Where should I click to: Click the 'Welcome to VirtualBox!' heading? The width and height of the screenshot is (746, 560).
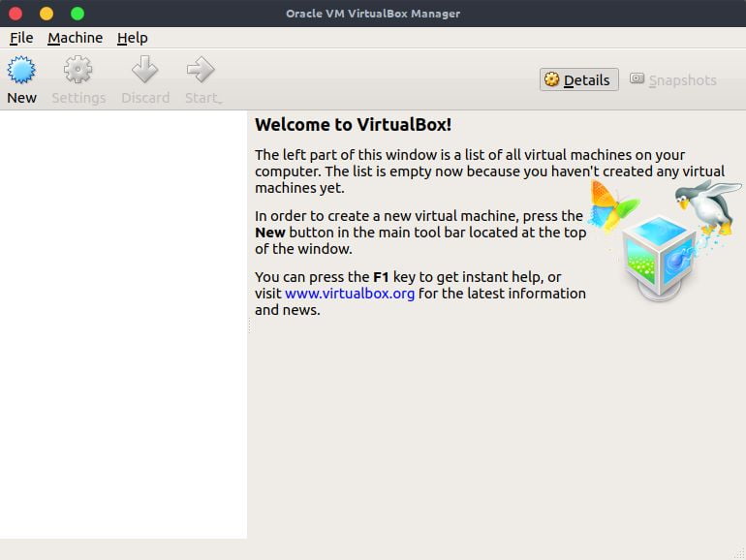(x=353, y=125)
